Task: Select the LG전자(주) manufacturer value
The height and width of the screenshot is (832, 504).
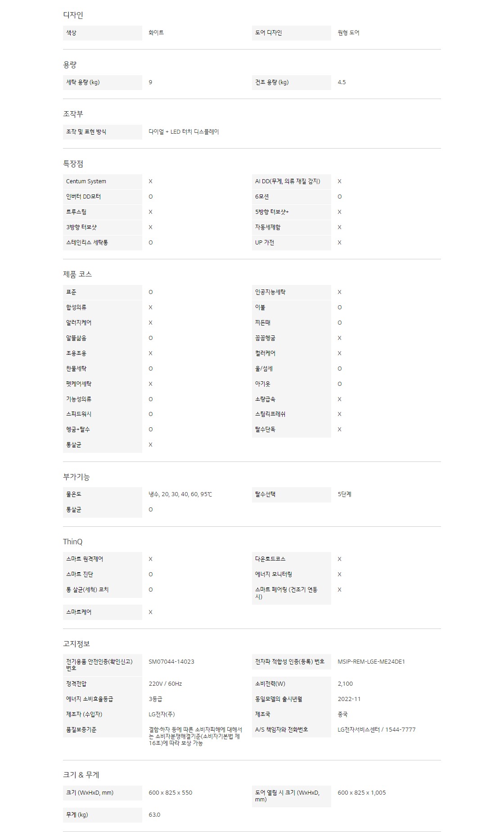Action: point(162,714)
